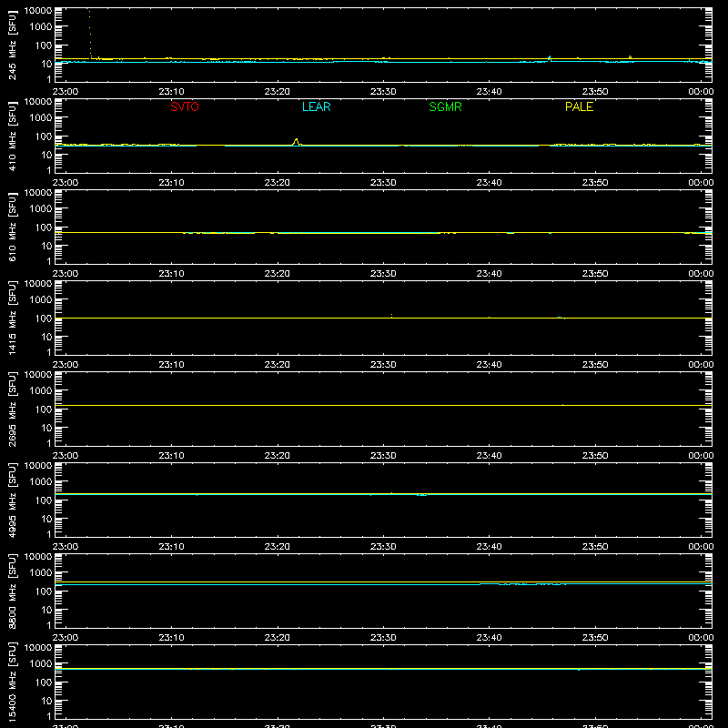This screenshot has height=728, width=728.
Task: Click the 1000 tick of the 2695 MHz axis
Action: coord(41,391)
